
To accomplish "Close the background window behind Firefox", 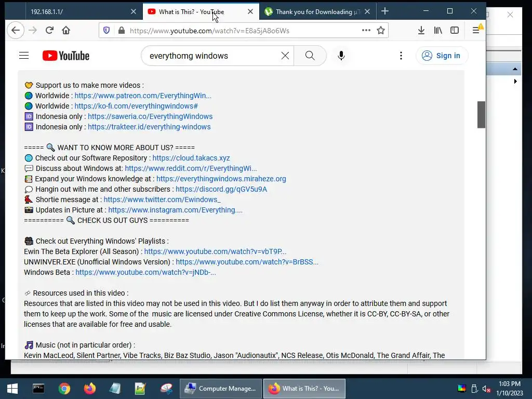I will point(510,15).
